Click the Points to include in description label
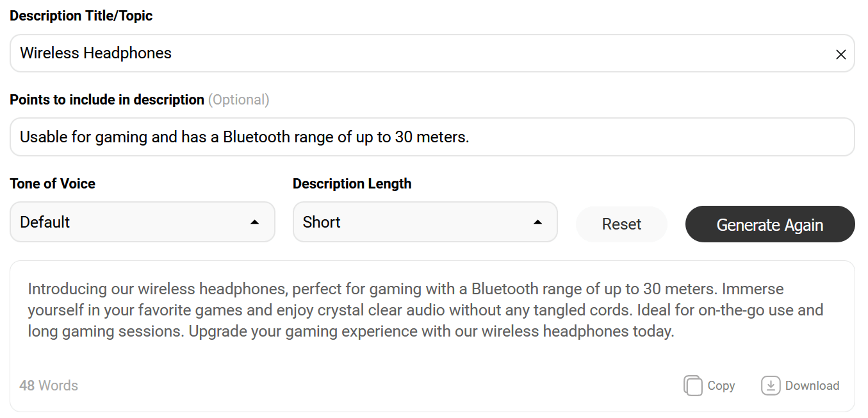Viewport: 868px width, 418px height. coord(107,99)
